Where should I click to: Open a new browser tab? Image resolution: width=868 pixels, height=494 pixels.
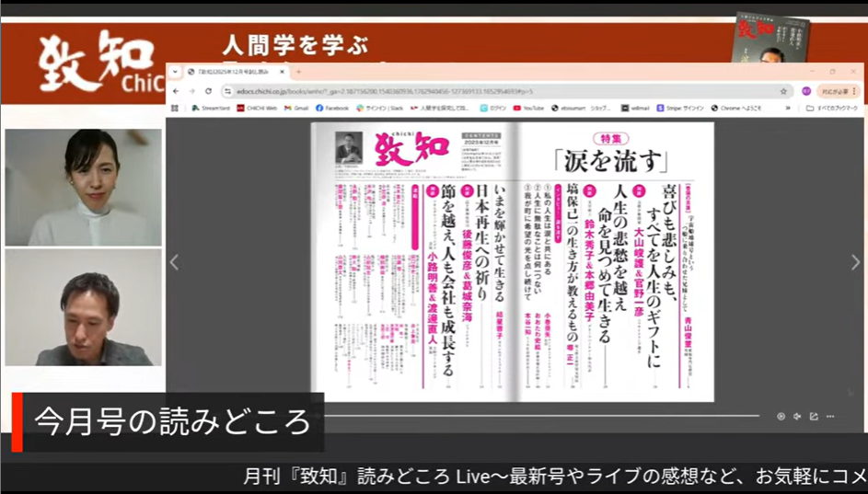click(x=298, y=72)
